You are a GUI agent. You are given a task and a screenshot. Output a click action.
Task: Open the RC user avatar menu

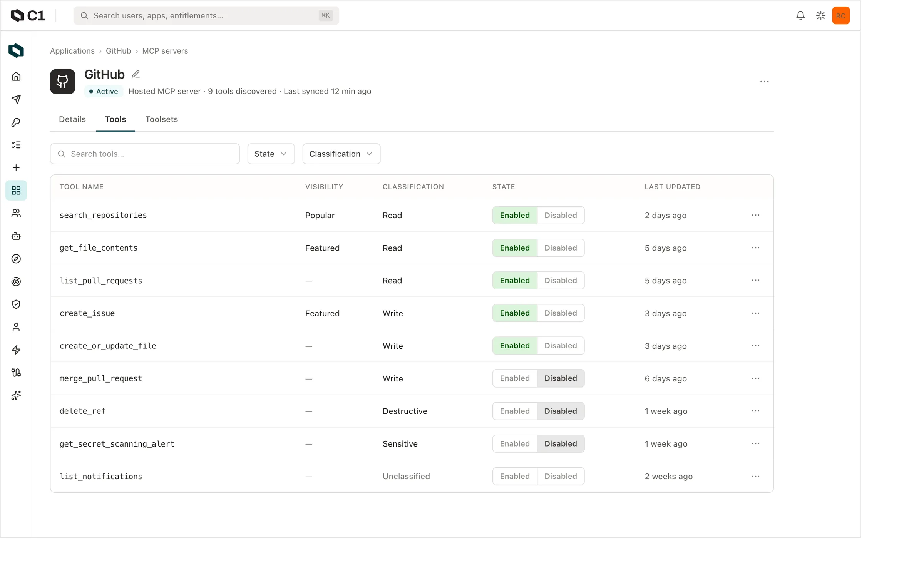pyautogui.click(x=841, y=15)
